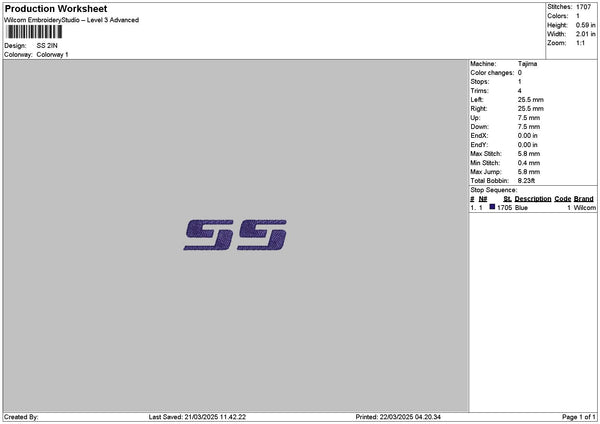Click the 'Down:' row value 7.5 mm
The height and width of the screenshot is (424, 600).
point(529,127)
